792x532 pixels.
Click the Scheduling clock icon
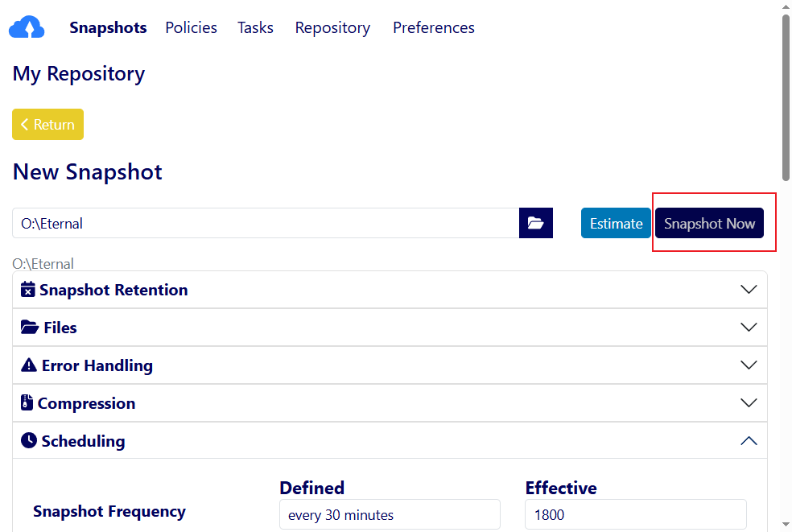(x=29, y=441)
